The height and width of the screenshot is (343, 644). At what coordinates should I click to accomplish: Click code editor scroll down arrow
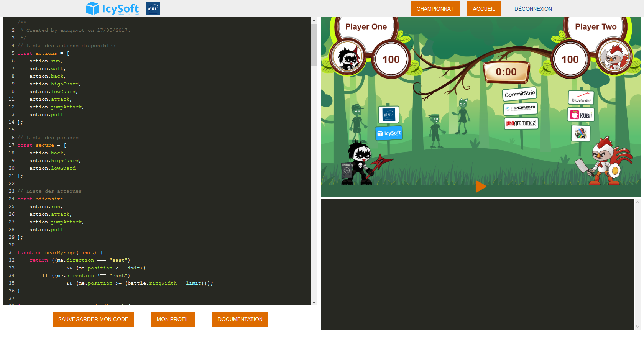coord(314,302)
